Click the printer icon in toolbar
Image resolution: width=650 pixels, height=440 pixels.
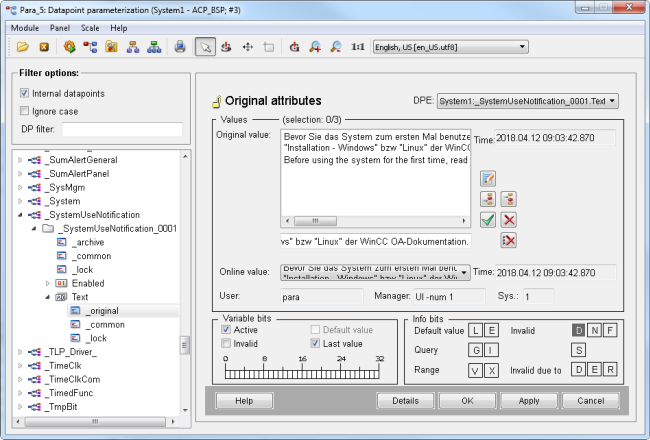click(x=180, y=46)
